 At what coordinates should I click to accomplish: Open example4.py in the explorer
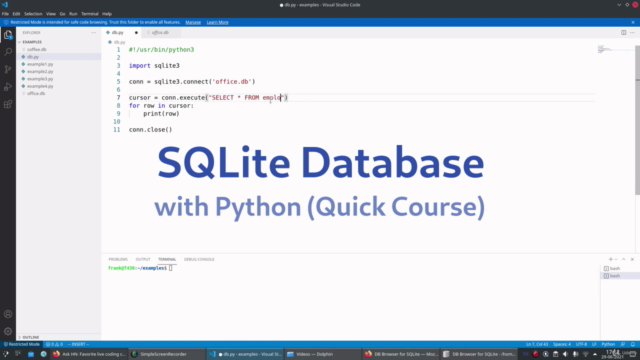coord(59,86)
